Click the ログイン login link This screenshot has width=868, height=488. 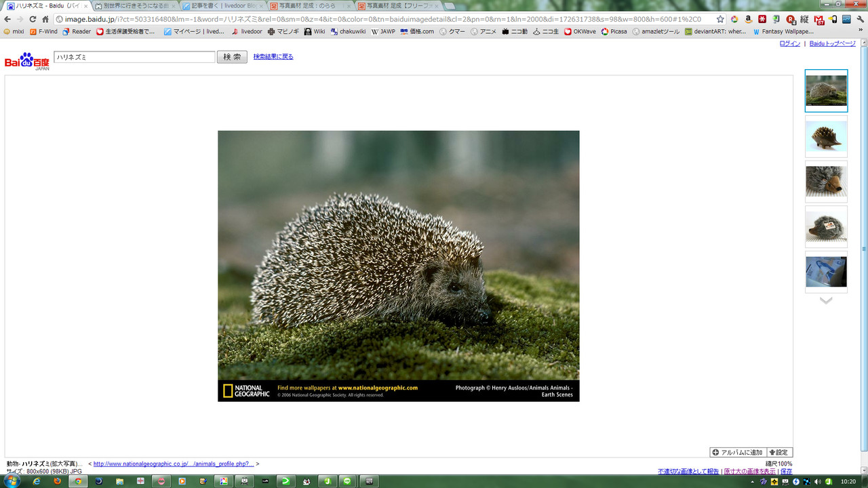pos(790,43)
